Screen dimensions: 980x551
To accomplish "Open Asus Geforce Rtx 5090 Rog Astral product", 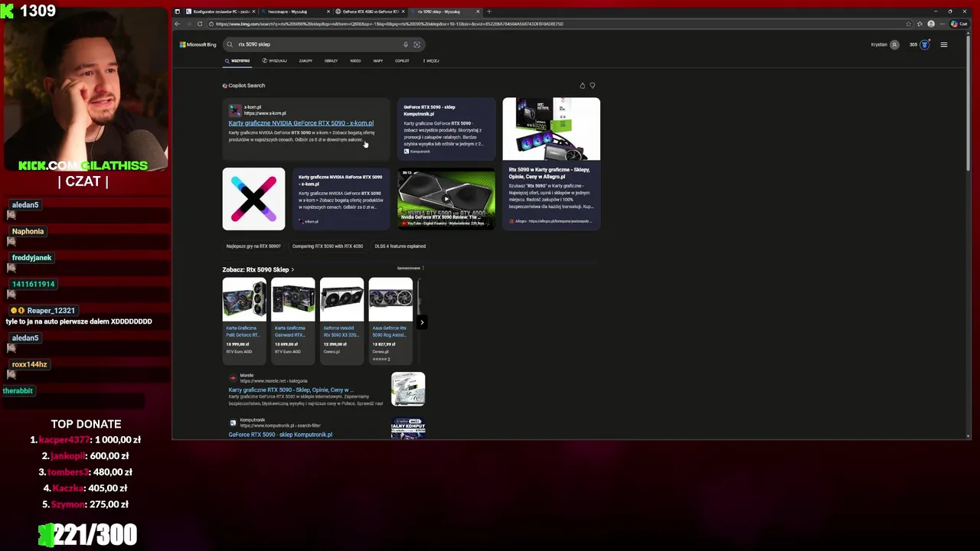I will pos(390,320).
